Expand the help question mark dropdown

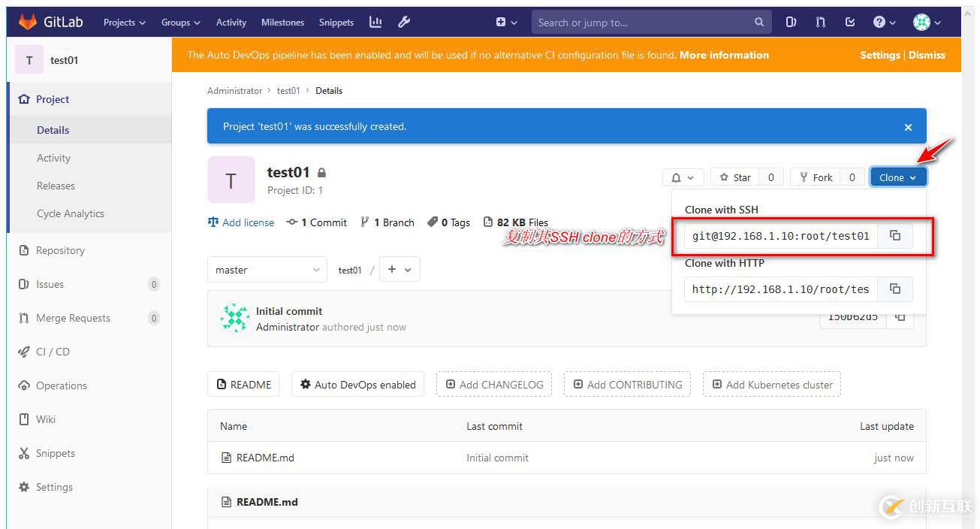click(x=884, y=23)
